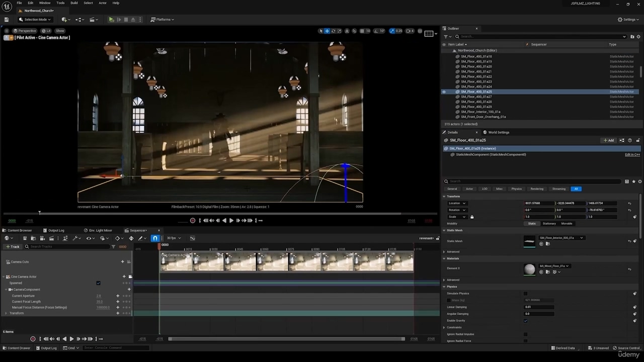
Task: Browse to the static mesh asset in Content Browser
Action: point(547,244)
